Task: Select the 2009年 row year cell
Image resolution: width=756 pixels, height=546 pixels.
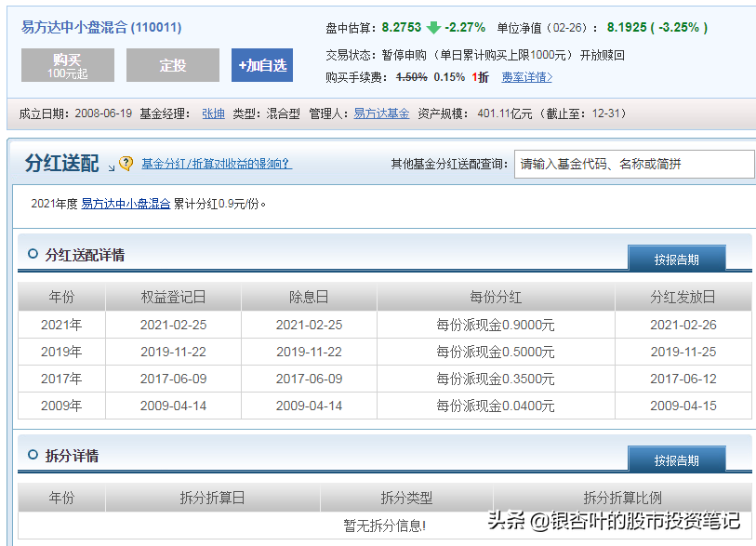Action: [x=61, y=406]
